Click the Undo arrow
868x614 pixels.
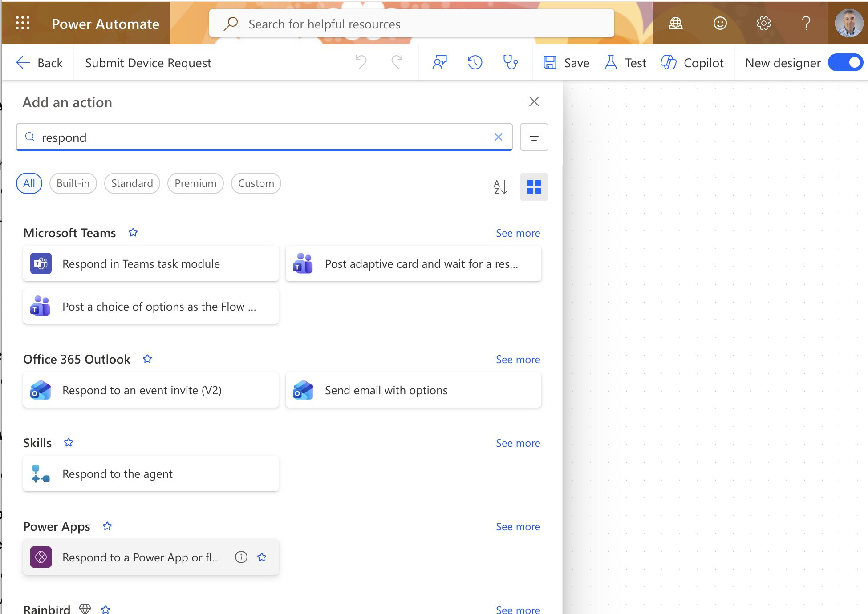click(x=361, y=62)
